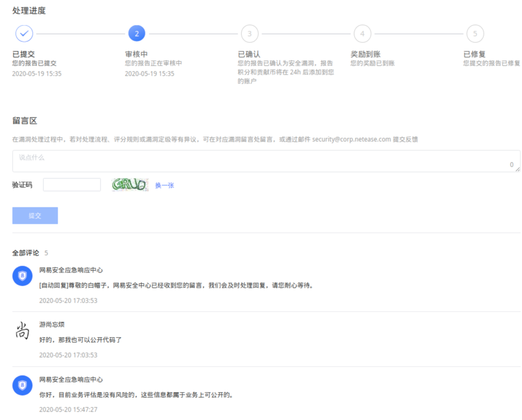Select the blue step 2 circle for 审核中
This screenshot has width=522, height=420.
[137, 33]
